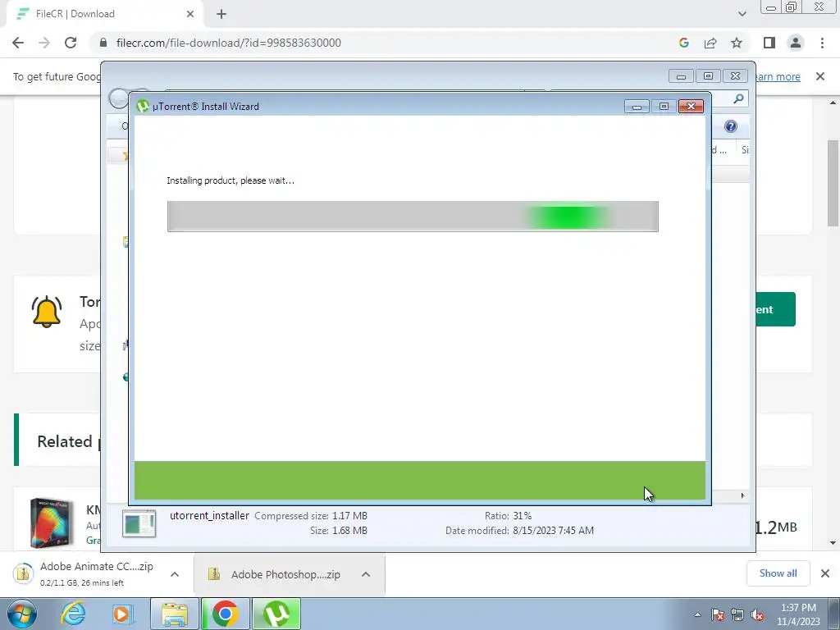Click the page's vertical scrollbar
The image size is (840, 630).
(x=833, y=183)
